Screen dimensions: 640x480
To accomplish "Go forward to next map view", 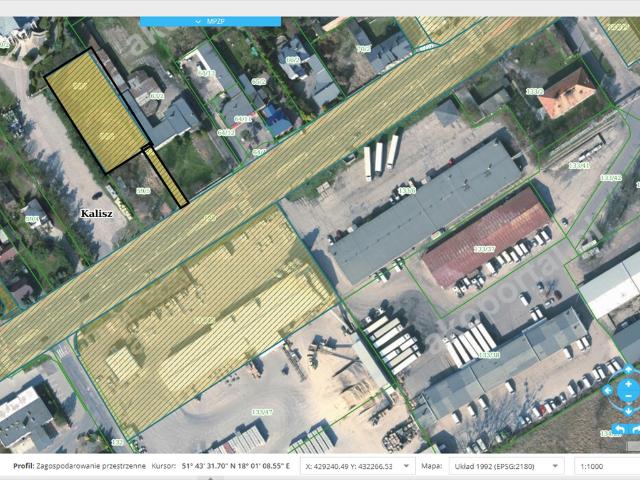I will coord(635,430).
